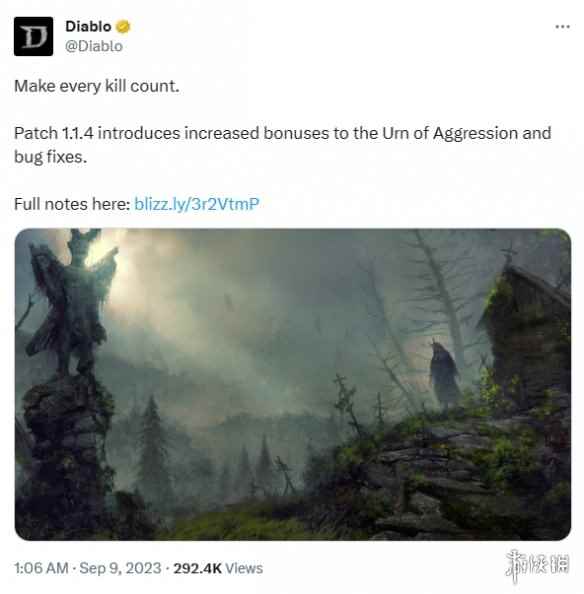Click the "Urn of Aggression" phrase
Screen dimensions: 584x594
click(x=450, y=133)
